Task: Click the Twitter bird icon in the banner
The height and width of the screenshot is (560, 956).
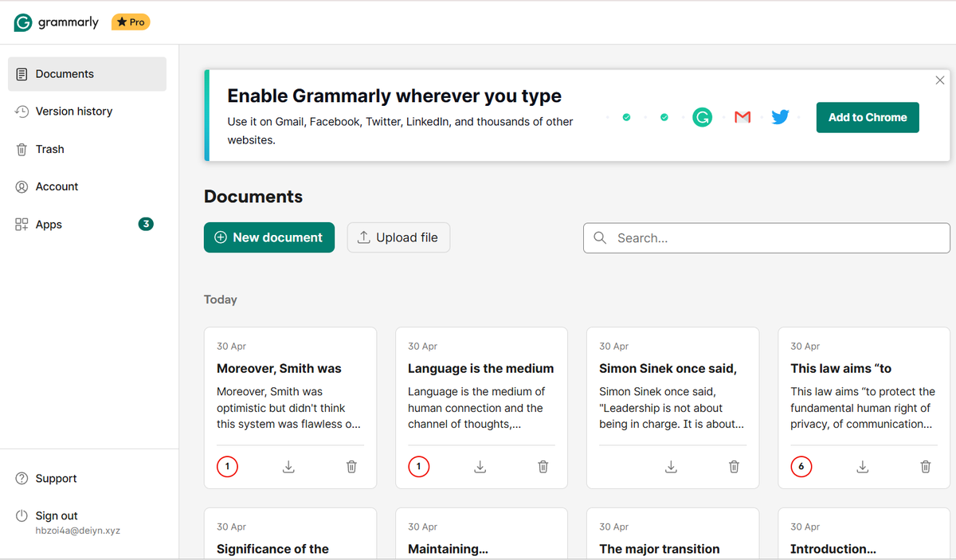Action: click(781, 118)
